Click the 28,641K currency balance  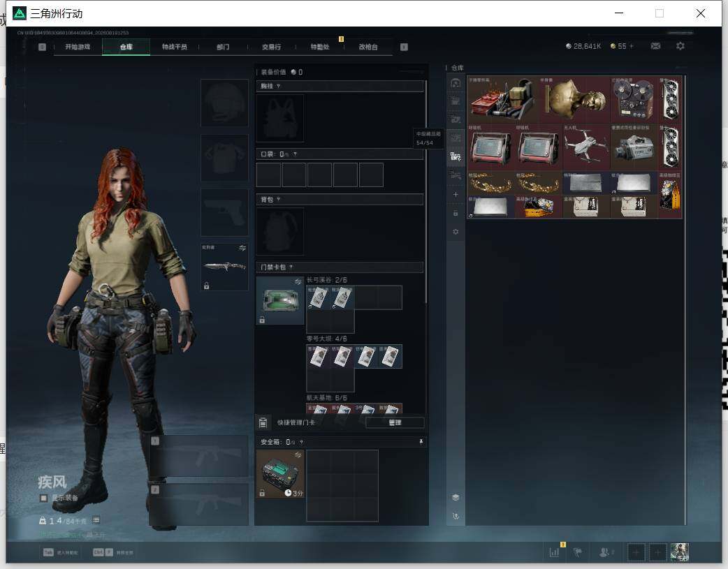tap(583, 46)
